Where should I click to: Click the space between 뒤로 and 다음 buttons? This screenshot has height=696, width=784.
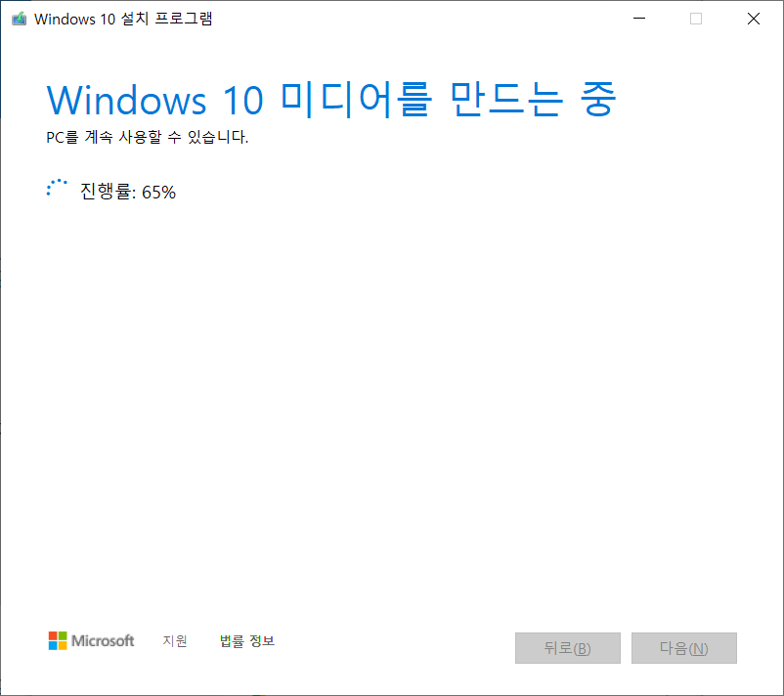[x=628, y=648]
